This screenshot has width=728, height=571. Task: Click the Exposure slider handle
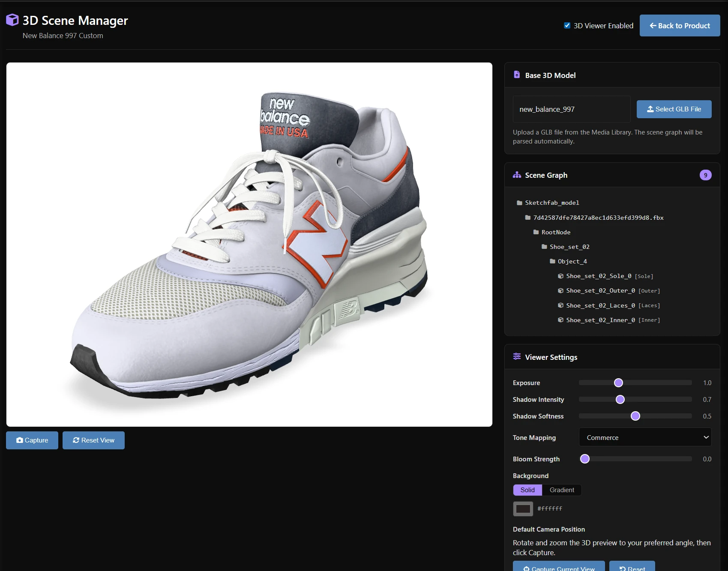pyautogui.click(x=618, y=383)
